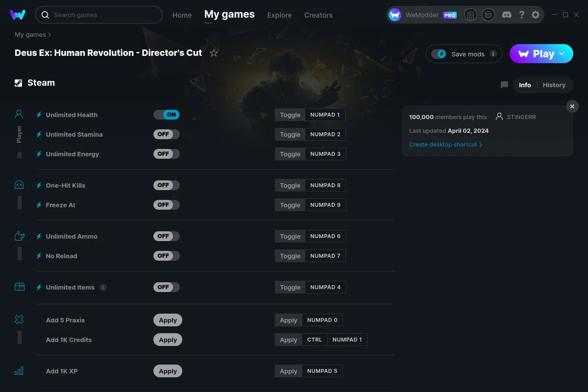This screenshot has height=392, width=588.
Task: Toggle the Save mods switch
Action: [439, 54]
